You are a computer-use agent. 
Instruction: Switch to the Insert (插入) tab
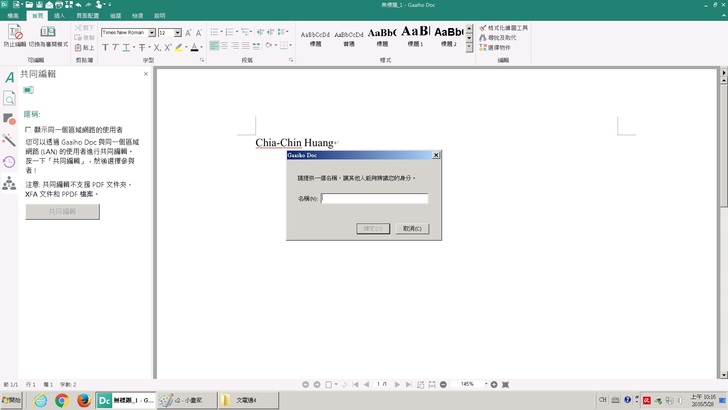[x=59, y=16]
